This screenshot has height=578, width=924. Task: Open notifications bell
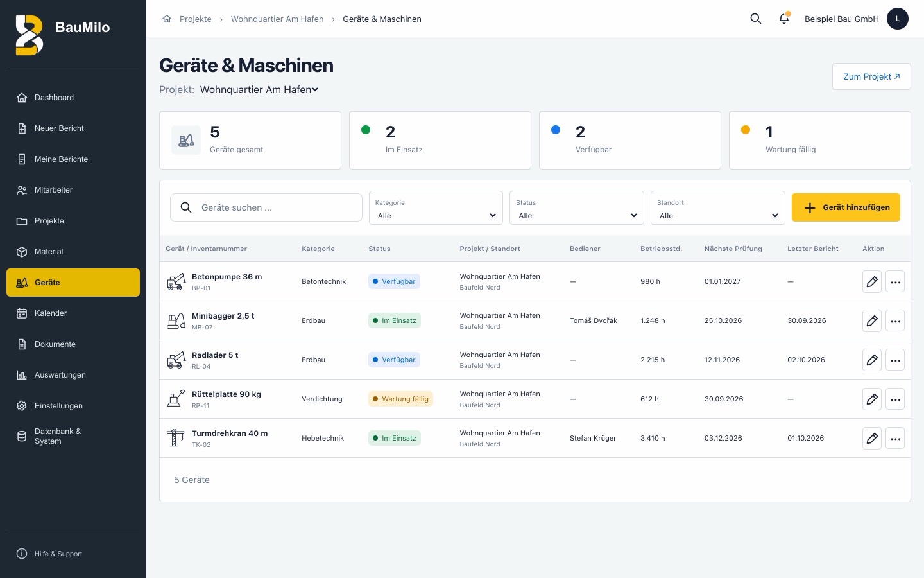coord(784,19)
